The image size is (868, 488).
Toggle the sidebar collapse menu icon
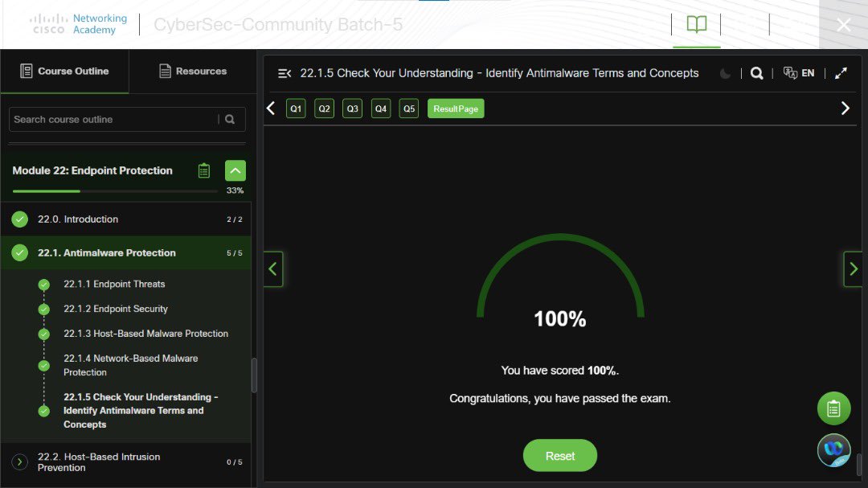point(285,73)
